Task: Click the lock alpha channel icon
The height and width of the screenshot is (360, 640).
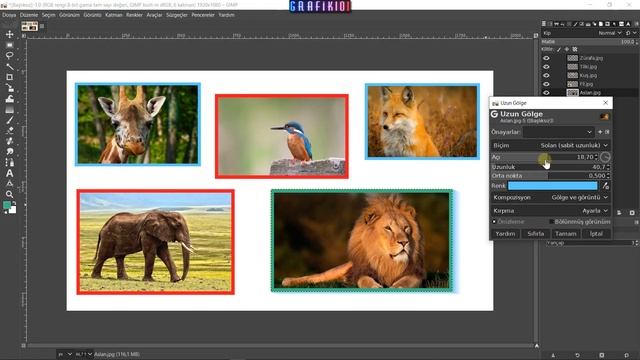Action: (575, 49)
